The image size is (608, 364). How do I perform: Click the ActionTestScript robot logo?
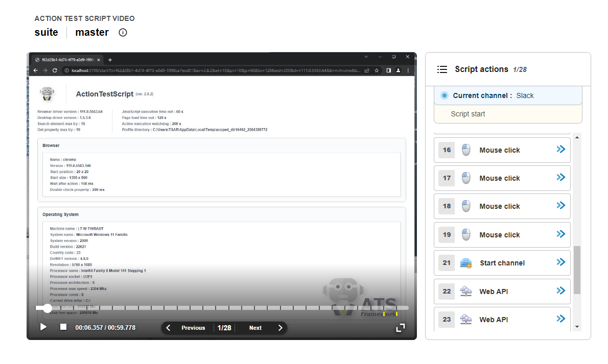(x=47, y=94)
